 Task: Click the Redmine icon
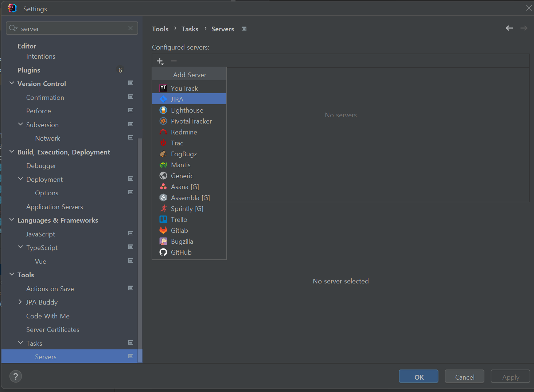click(163, 132)
